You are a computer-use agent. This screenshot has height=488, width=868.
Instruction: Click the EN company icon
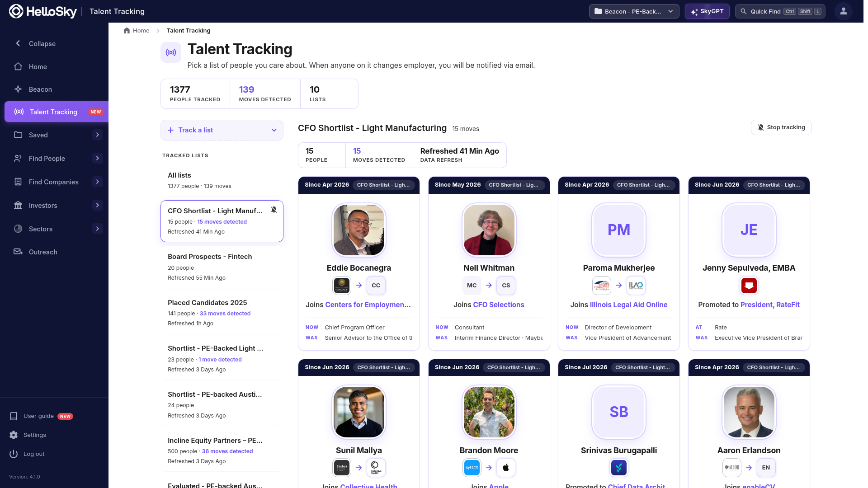tap(766, 468)
